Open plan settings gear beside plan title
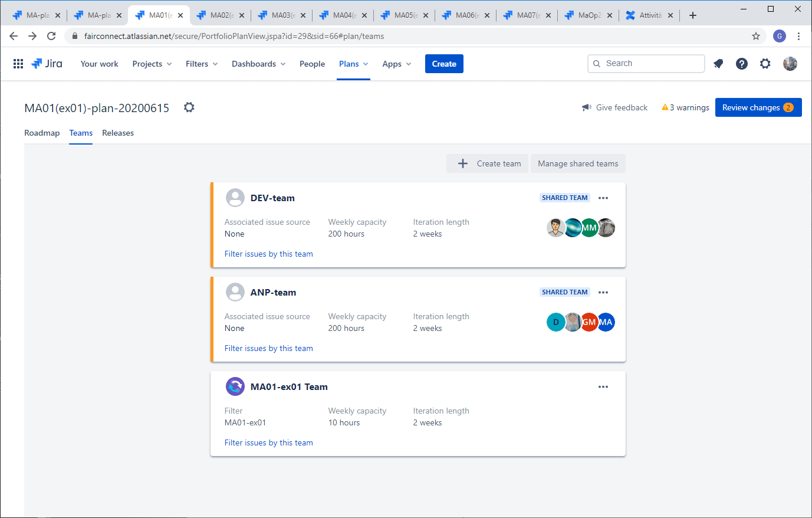 [189, 107]
